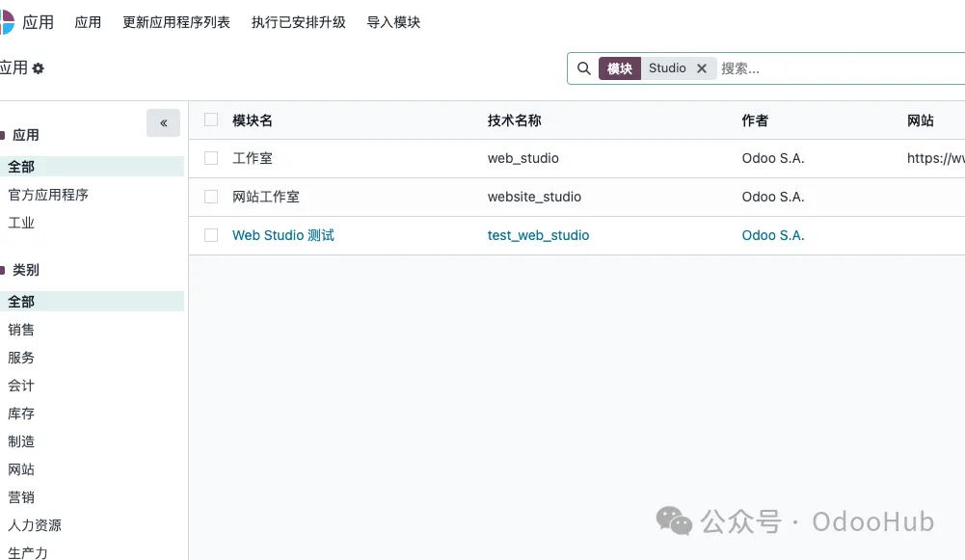This screenshot has height=560, width=965.
Task: Click website_studio technical name cell
Action: (534, 197)
